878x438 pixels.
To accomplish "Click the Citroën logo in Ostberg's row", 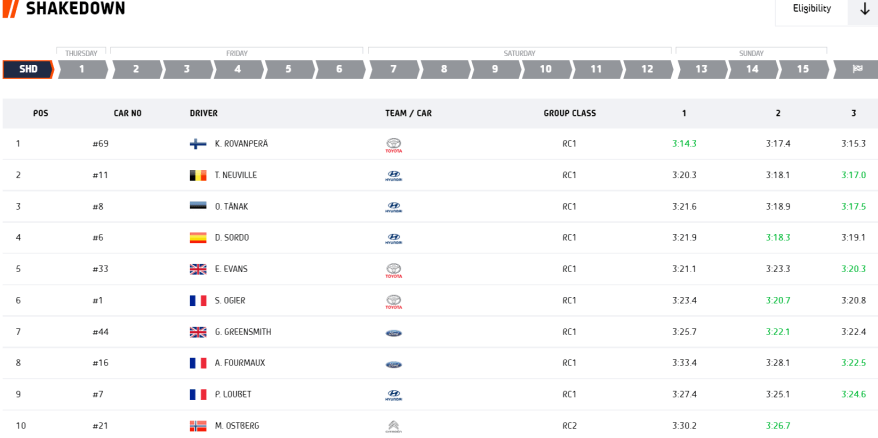I will pyautogui.click(x=393, y=427).
